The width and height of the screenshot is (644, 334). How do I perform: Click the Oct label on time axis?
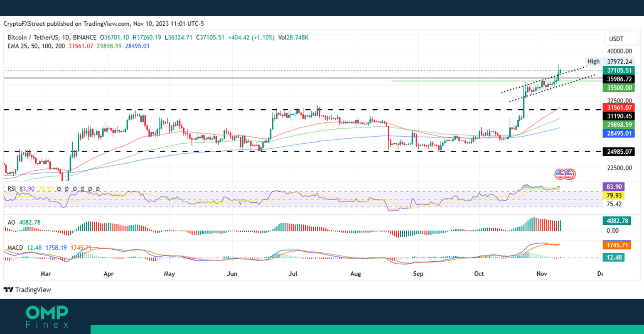pyautogui.click(x=479, y=274)
